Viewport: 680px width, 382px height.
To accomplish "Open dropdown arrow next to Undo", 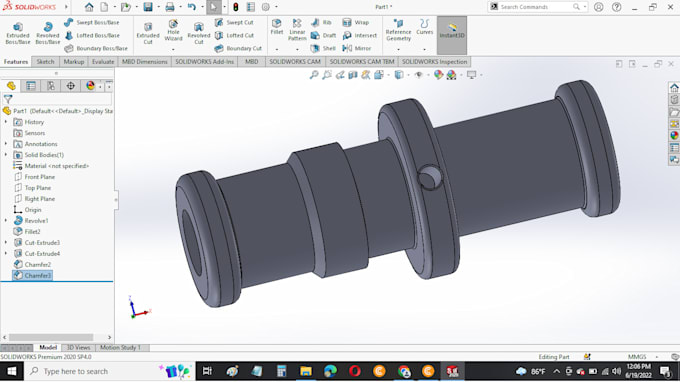I will point(202,7).
